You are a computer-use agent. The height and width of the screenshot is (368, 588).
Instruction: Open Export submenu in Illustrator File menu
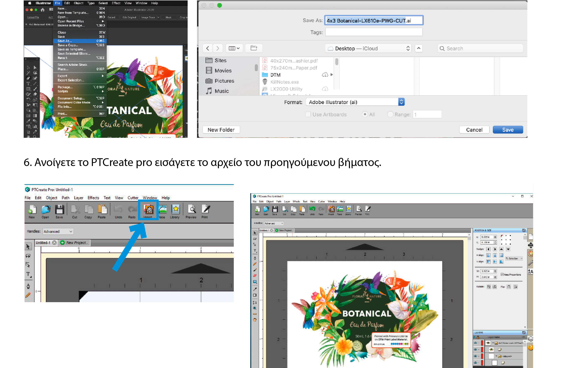tap(80, 76)
